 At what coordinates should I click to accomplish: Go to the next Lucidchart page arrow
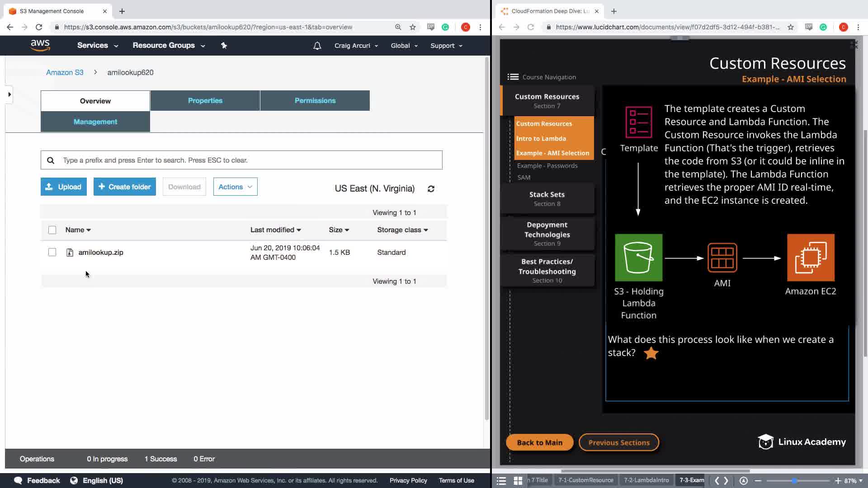pyautogui.click(x=726, y=480)
